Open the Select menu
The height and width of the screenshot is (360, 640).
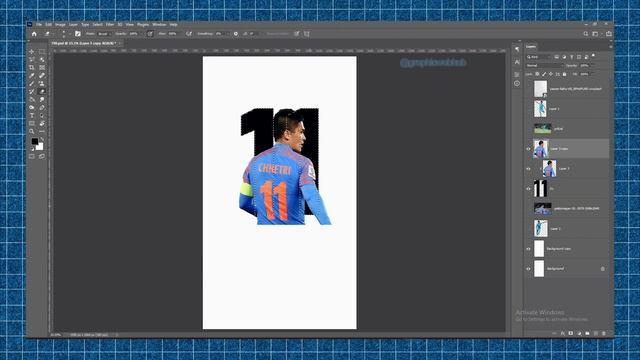pos(97,24)
